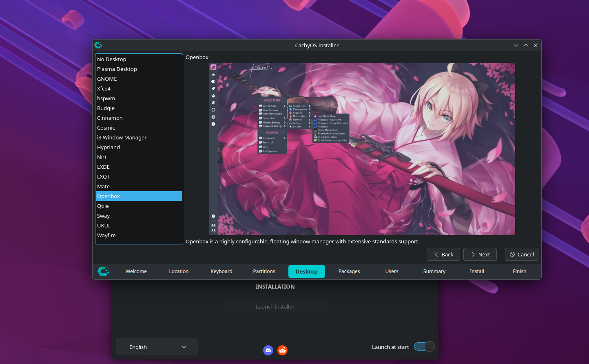Click the Reddit icon
Screen dimensions: 589x364
(x=282, y=350)
